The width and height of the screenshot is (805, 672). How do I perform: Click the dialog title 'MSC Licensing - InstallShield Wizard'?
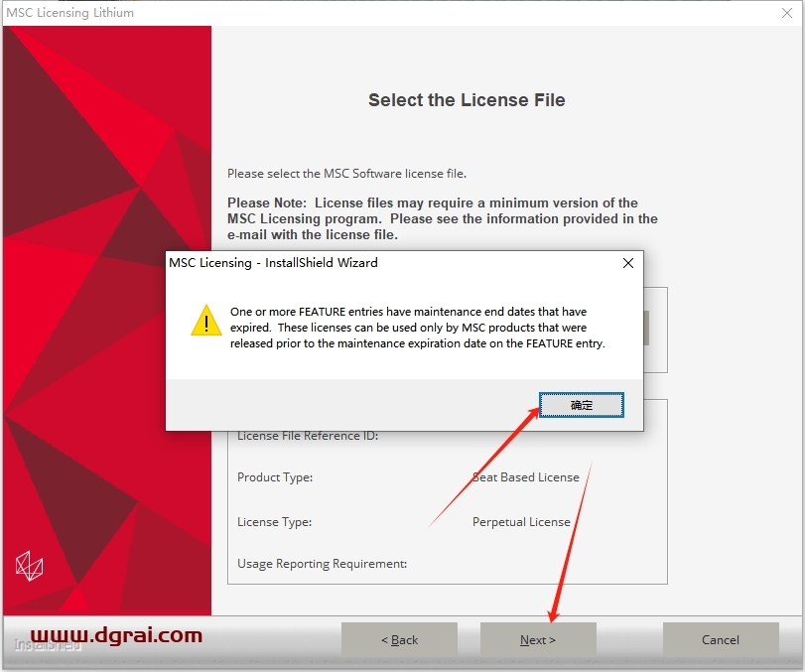click(273, 263)
